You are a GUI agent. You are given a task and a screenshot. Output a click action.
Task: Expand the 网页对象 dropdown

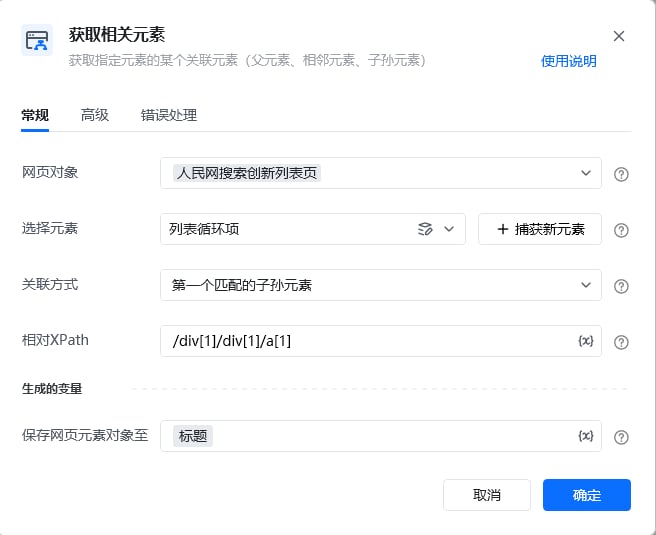(x=586, y=173)
